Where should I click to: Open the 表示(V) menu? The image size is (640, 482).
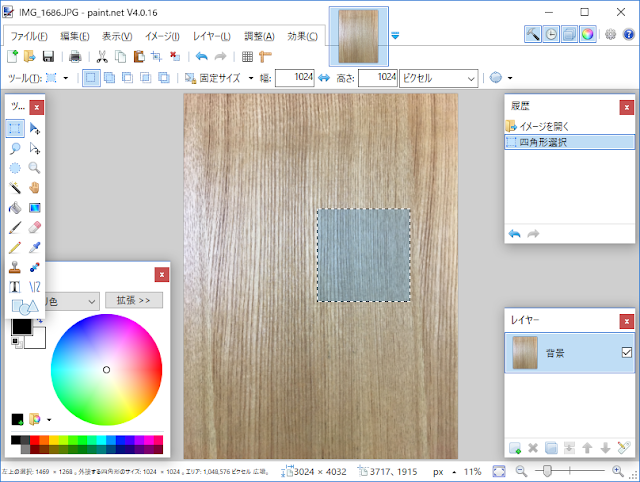[117, 36]
